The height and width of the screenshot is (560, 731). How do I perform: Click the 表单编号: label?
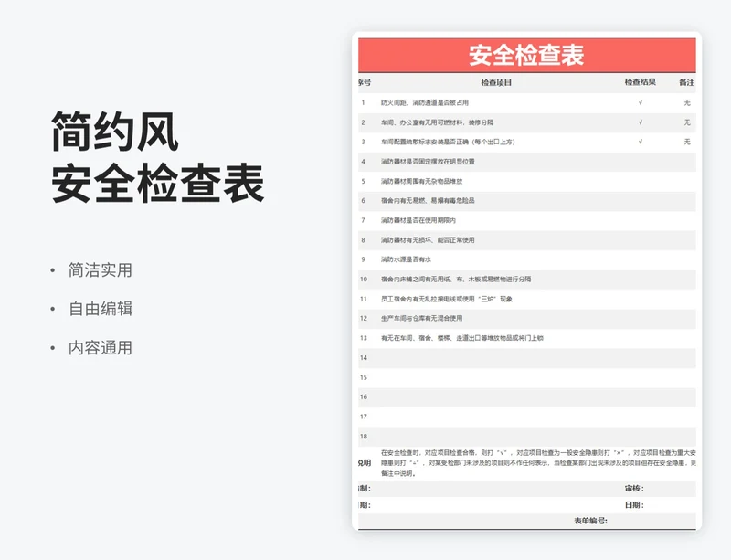tap(590, 521)
